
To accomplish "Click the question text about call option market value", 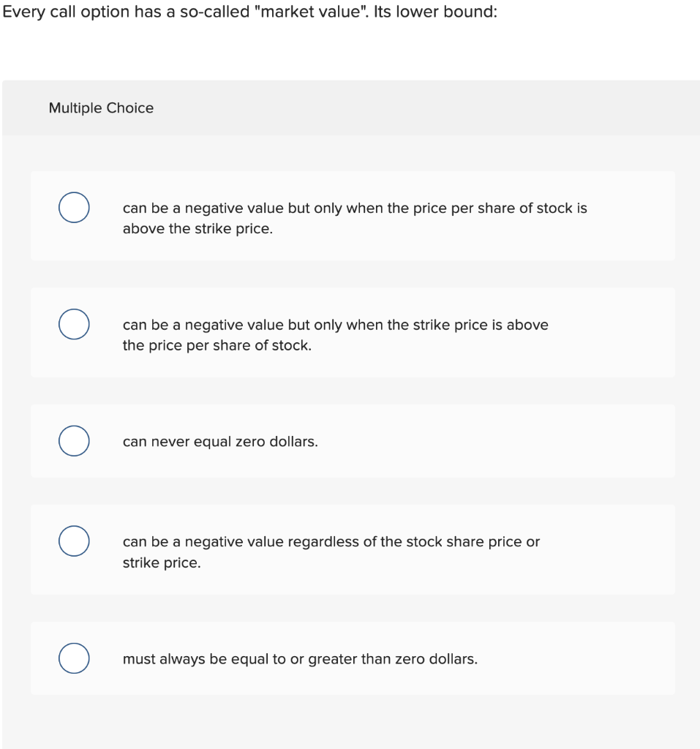I will coord(249,12).
